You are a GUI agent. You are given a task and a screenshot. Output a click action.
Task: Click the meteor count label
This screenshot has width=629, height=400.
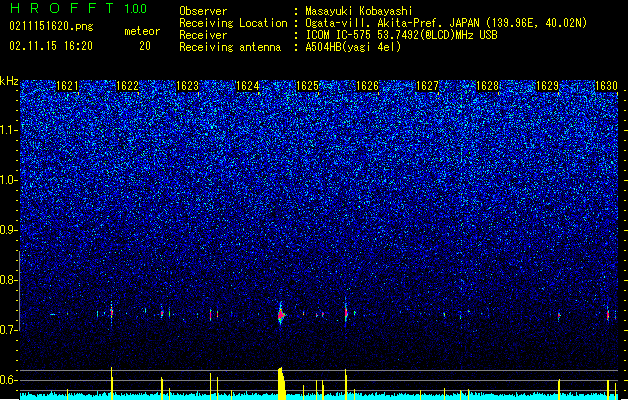(142, 31)
